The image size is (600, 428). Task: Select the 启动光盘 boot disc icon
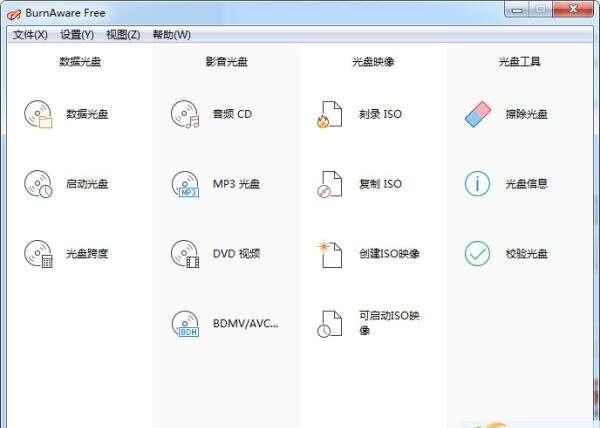[x=38, y=184]
